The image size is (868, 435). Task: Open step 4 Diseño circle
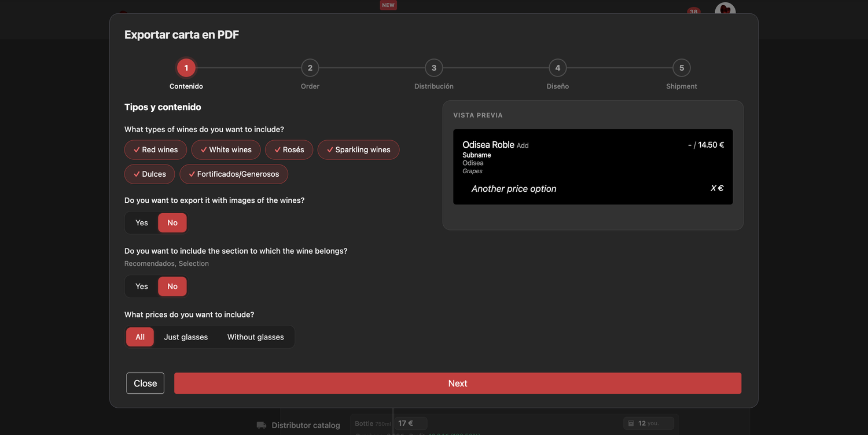[x=558, y=68]
